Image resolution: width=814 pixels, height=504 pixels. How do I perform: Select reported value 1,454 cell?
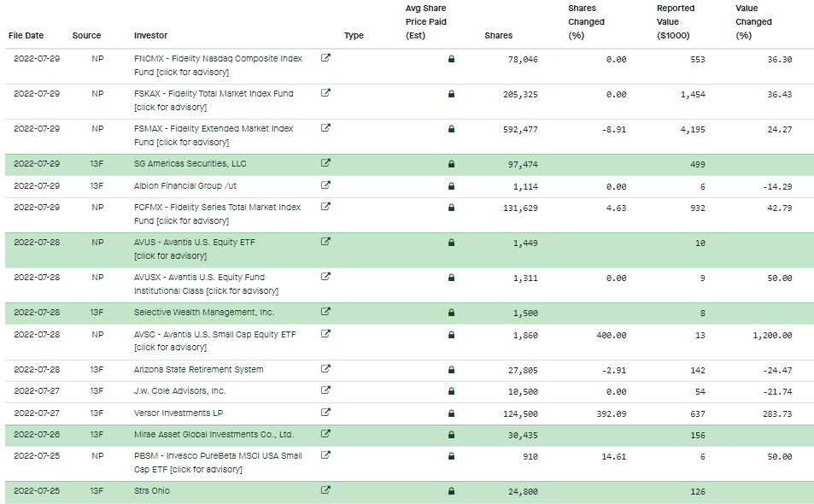693,95
